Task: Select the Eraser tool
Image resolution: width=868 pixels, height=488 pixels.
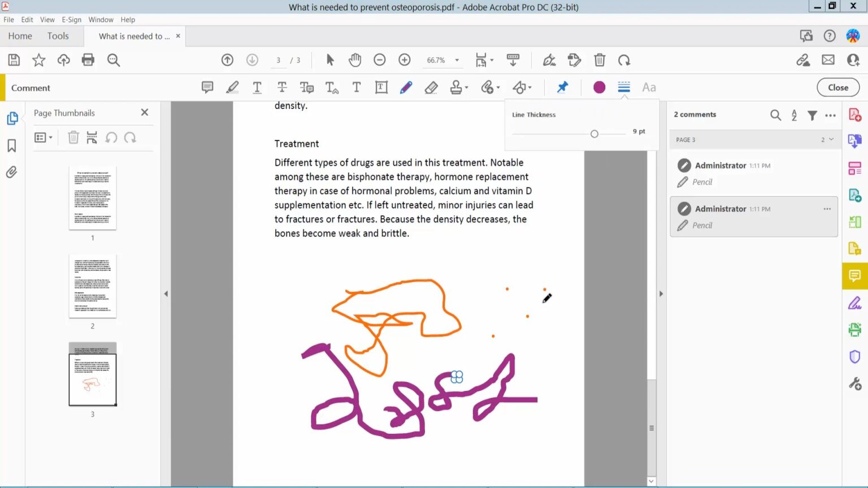Action: click(431, 88)
